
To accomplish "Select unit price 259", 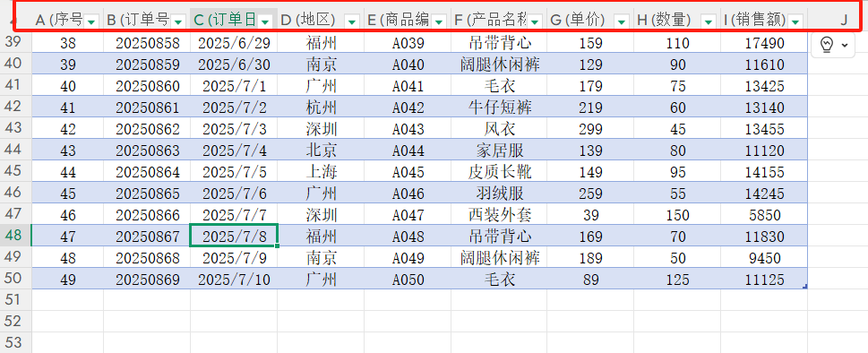I will tap(590, 194).
